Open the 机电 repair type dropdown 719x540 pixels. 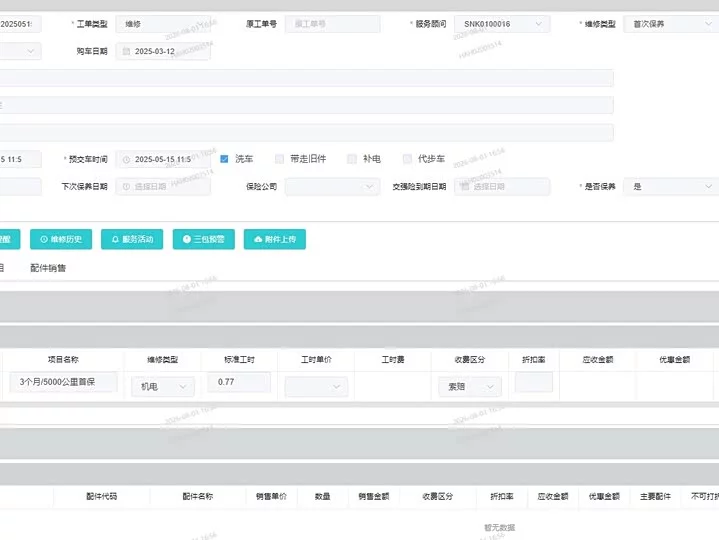[163, 386]
